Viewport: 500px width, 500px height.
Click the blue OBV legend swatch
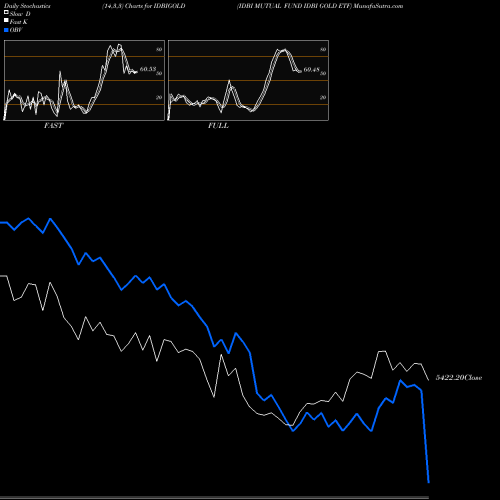[6, 30]
